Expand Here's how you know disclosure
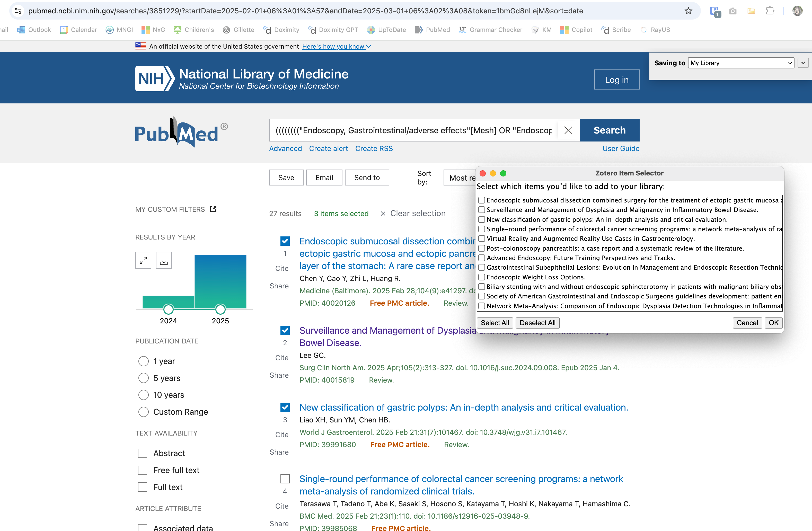 (336, 47)
